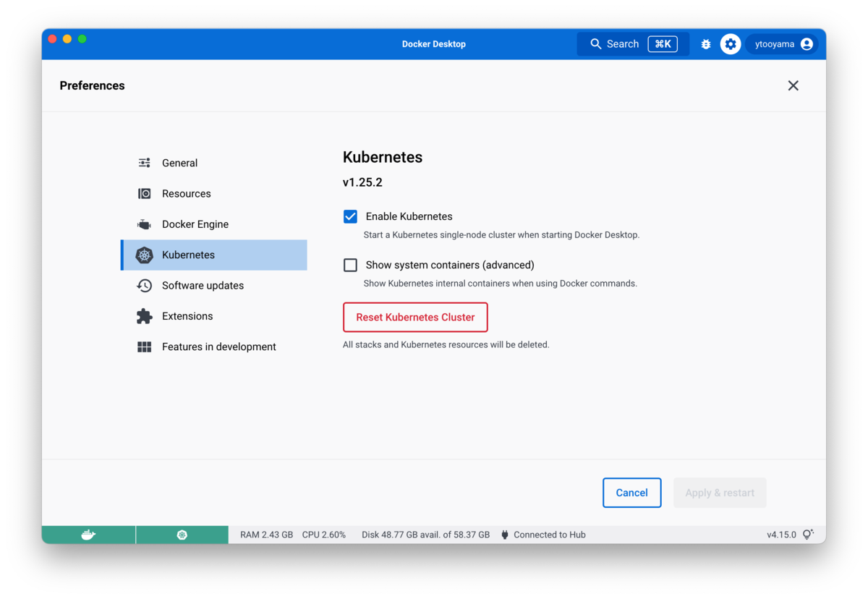Click the Docker Engine icon
This screenshot has height=599, width=868.
coord(145,224)
